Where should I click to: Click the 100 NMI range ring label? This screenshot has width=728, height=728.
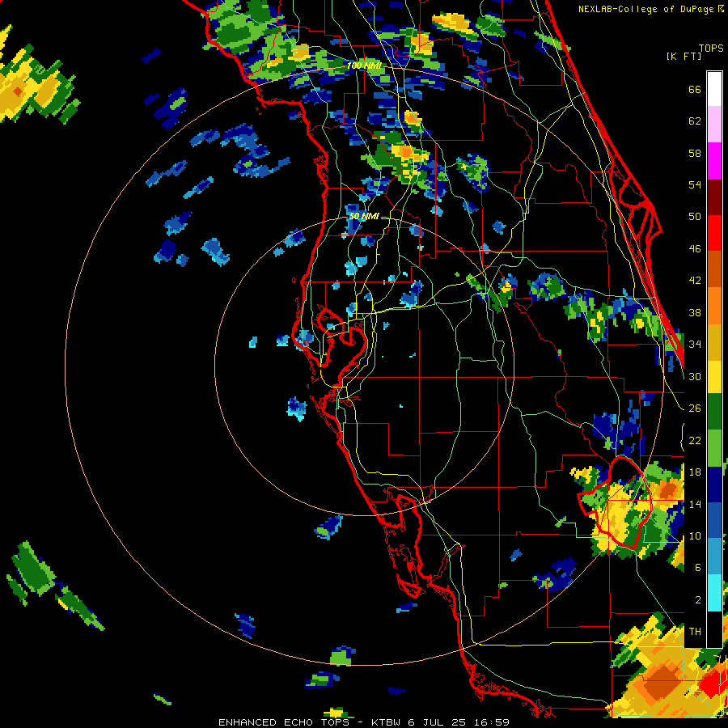point(365,66)
